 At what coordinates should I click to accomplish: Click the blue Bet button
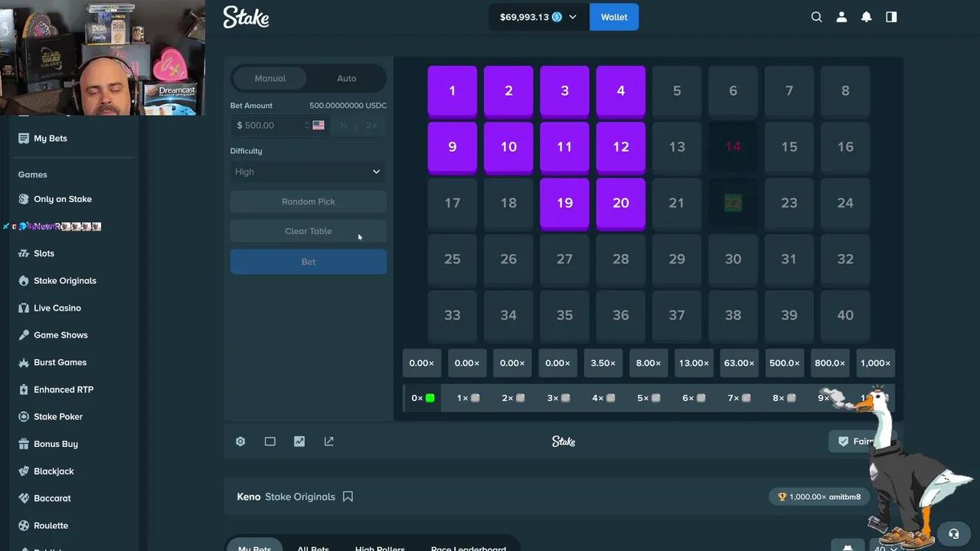(x=309, y=262)
